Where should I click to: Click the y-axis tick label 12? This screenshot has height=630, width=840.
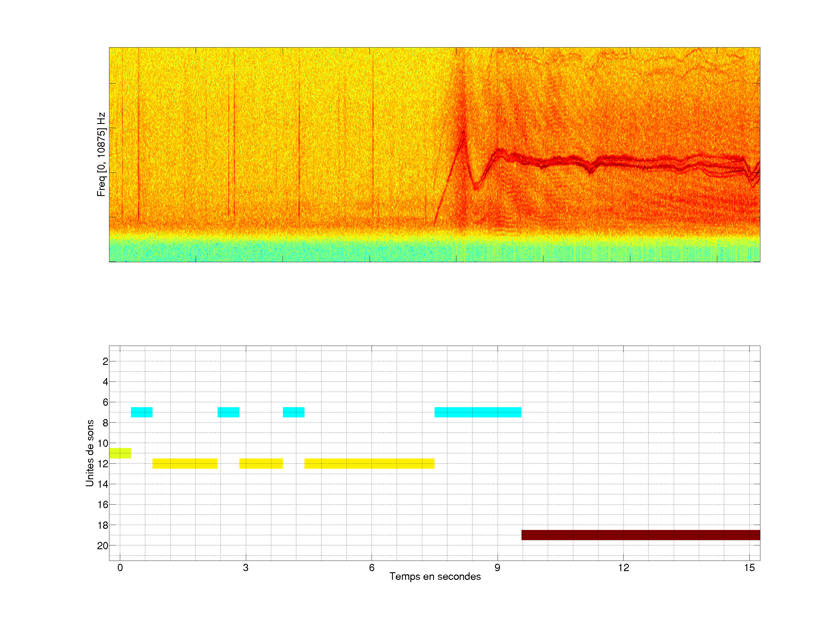tap(103, 464)
